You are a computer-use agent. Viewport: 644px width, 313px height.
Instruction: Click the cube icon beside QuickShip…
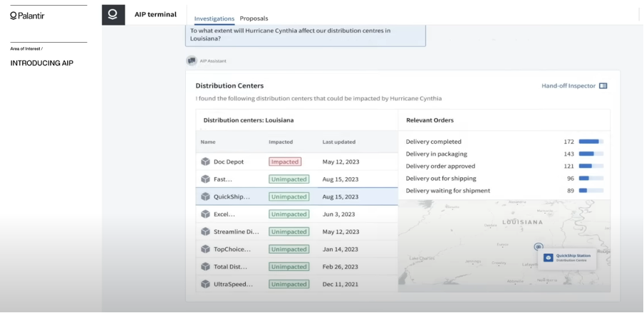(205, 197)
